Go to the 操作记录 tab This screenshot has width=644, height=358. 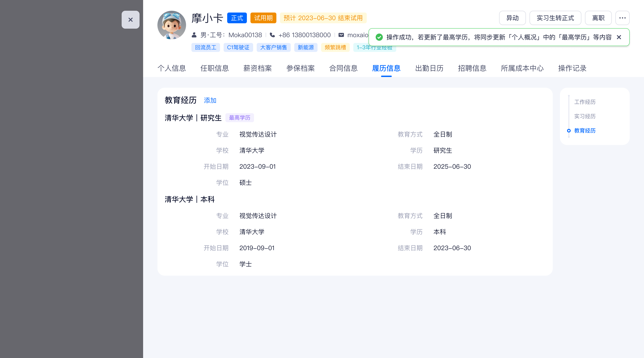pyautogui.click(x=572, y=68)
